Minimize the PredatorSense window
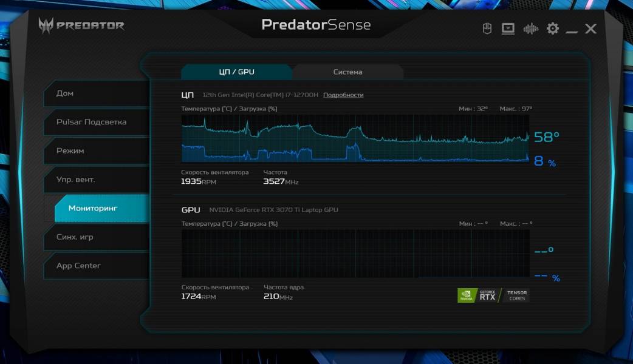Image resolution: width=633 pixels, height=364 pixels. [x=572, y=30]
